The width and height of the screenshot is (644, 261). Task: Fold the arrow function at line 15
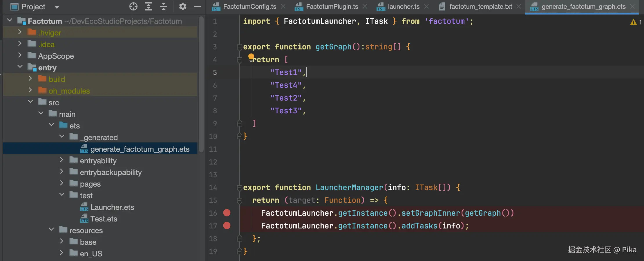[x=240, y=201]
